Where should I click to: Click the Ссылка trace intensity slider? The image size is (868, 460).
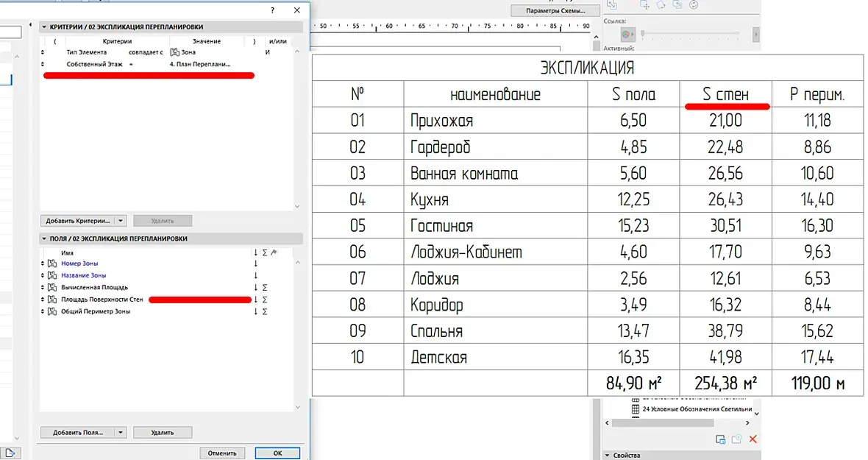coord(690,34)
